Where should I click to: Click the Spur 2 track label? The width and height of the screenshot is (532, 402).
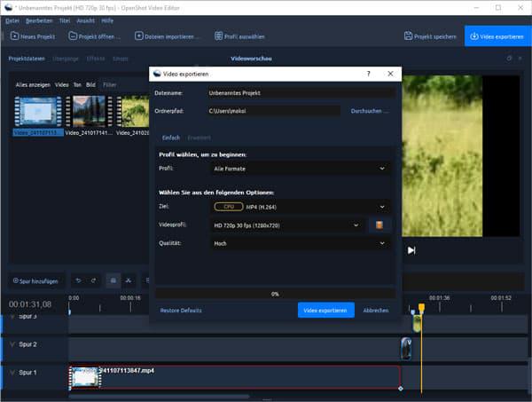(x=27, y=344)
